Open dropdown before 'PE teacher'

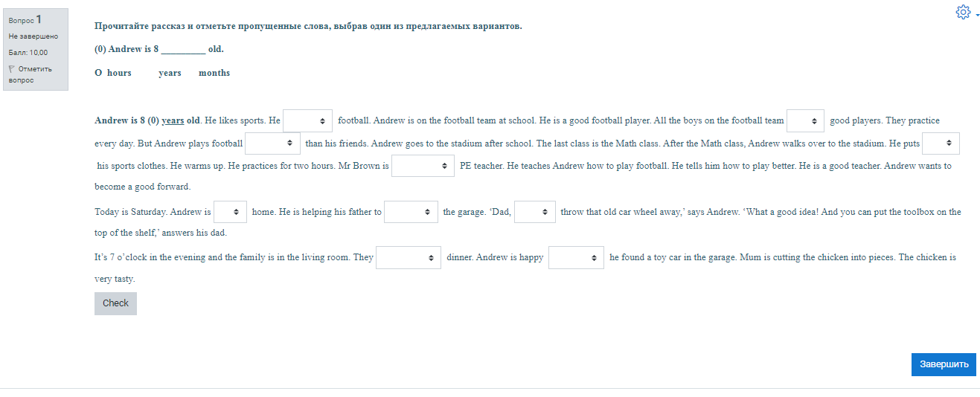pos(423,166)
